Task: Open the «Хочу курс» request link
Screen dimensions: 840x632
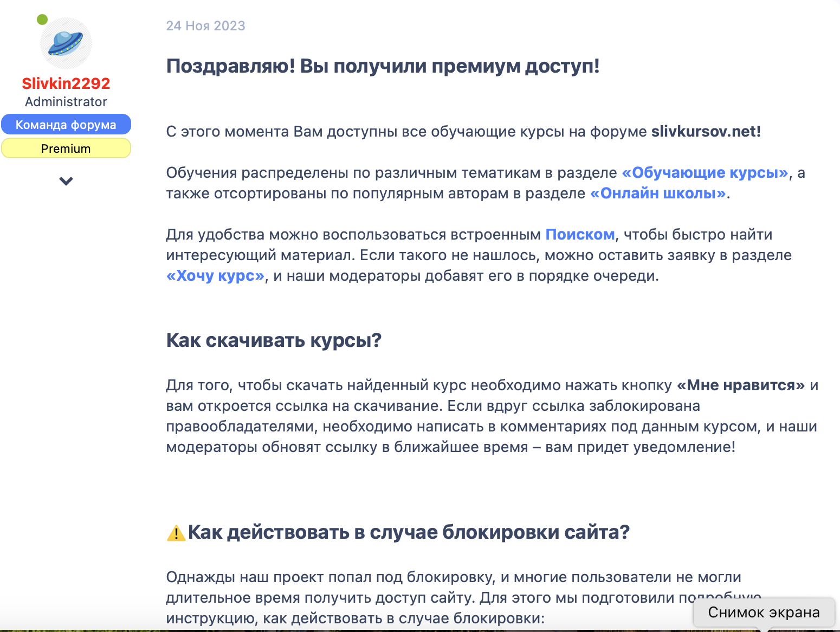Action: point(216,276)
